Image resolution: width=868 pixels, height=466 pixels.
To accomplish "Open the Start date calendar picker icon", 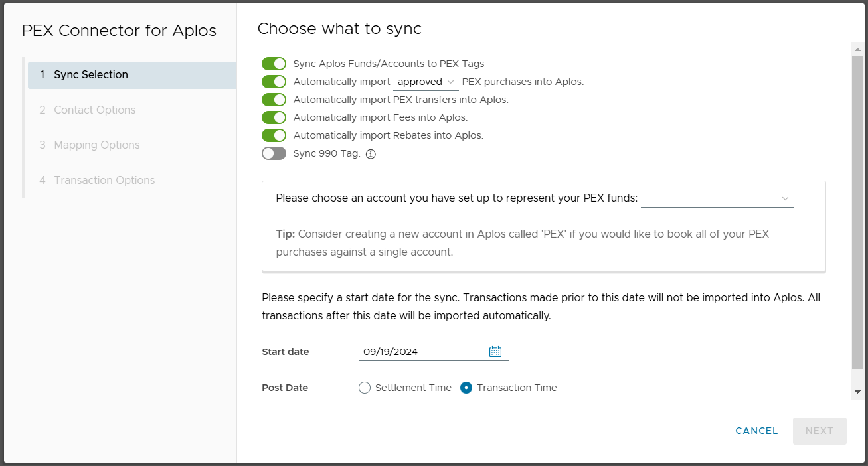I will point(495,352).
